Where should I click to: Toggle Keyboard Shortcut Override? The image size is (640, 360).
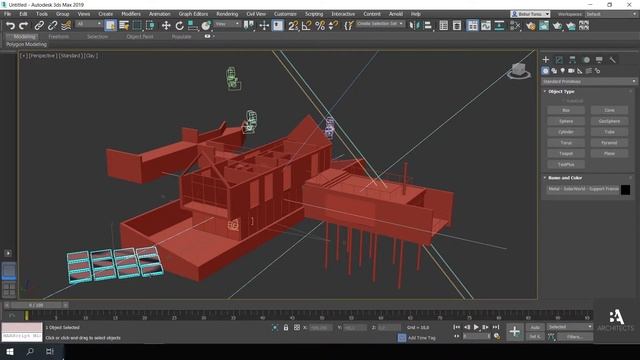point(278,26)
